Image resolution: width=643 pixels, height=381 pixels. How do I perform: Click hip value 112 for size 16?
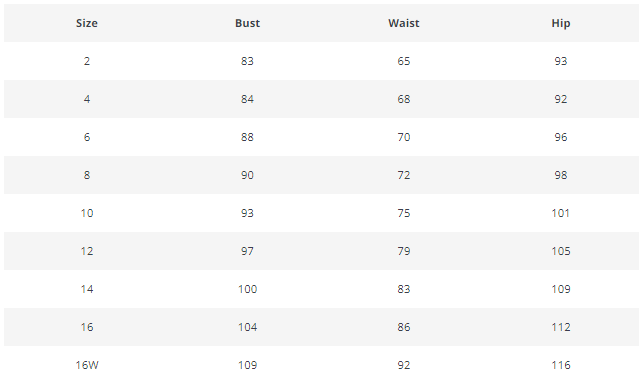[561, 327]
